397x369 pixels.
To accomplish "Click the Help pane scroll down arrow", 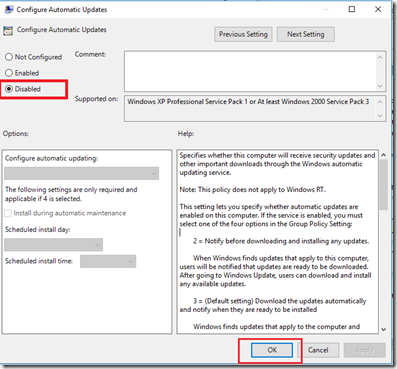I will (383, 329).
